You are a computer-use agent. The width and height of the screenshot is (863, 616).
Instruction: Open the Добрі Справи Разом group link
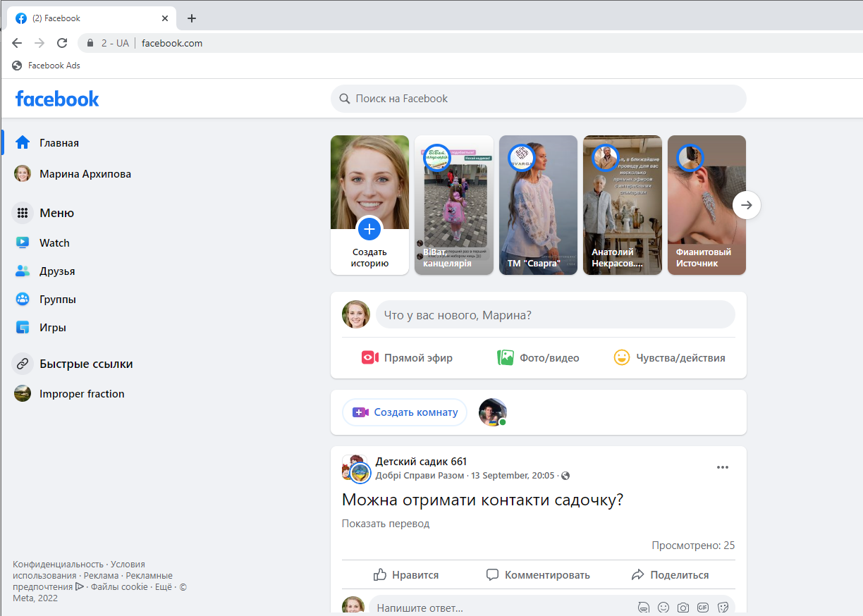click(420, 475)
